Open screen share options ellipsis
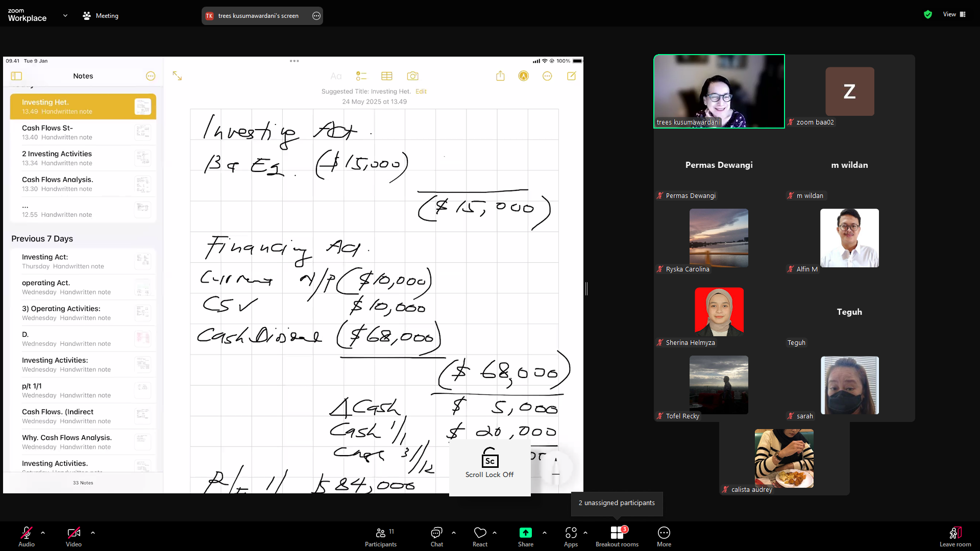 pos(316,16)
